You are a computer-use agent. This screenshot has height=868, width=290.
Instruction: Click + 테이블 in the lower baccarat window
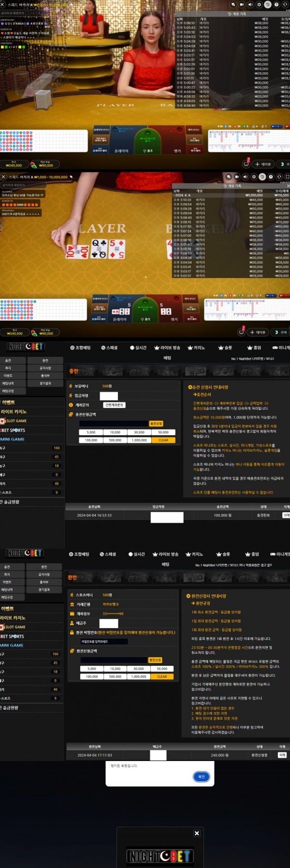258,332
